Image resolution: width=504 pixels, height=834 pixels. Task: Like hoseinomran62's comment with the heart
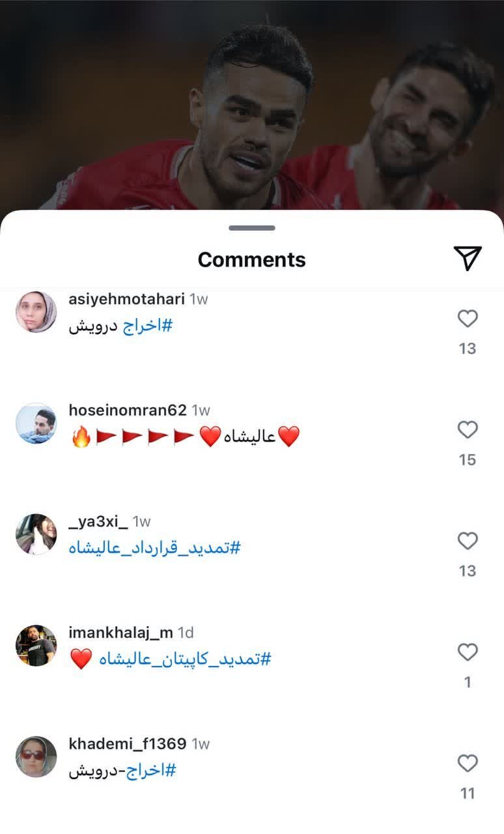(x=468, y=430)
